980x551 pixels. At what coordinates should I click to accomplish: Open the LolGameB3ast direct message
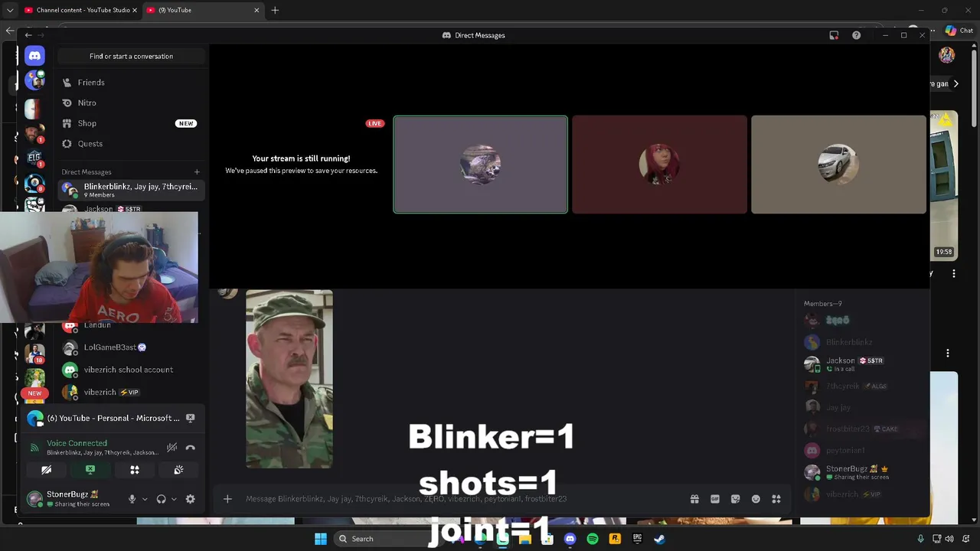tap(131, 347)
